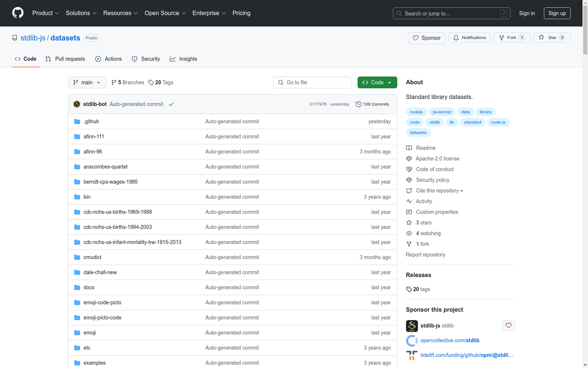The height and width of the screenshot is (368, 588).
Task: Click the Go to file search box
Action: click(x=312, y=82)
